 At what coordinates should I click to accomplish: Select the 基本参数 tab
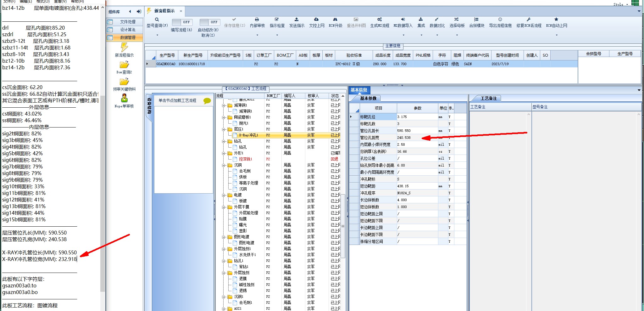tap(368, 99)
